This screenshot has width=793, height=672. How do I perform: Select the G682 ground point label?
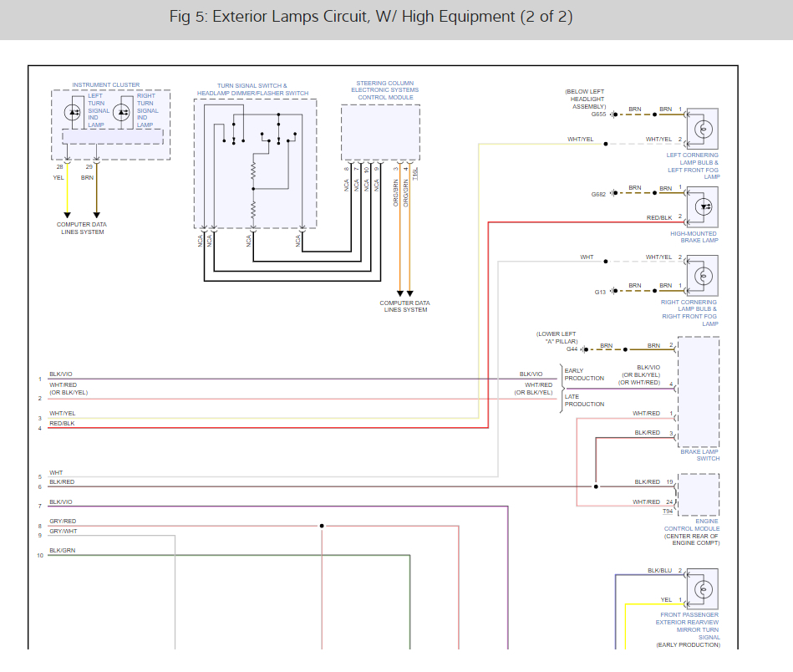tap(598, 194)
